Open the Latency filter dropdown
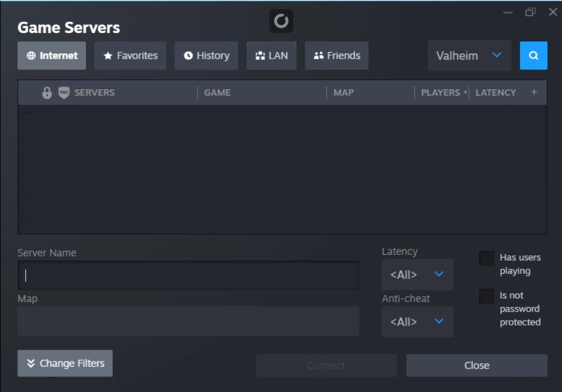Image resolution: width=562 pixels, height=392 pixels. tap(417, 274)
